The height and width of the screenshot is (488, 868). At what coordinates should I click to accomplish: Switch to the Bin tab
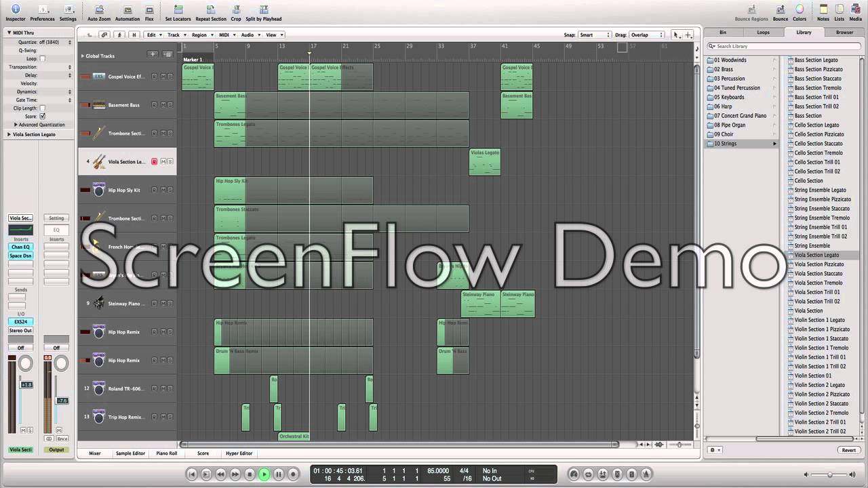tap(723, 33)
